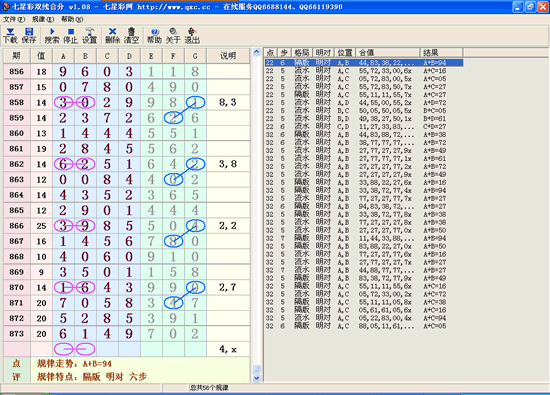Click the 说明 cell showing 3, 8
Viewport: 550px width, 395px height.
point(228,164)
